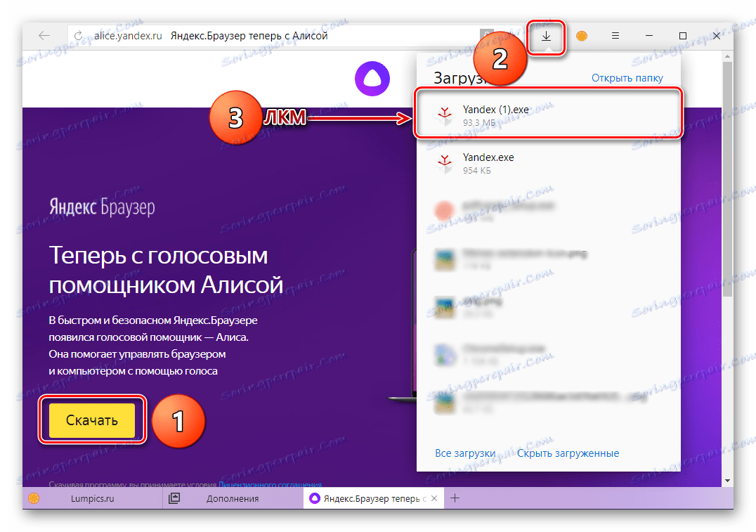Click the Yandex.exe file icon
Image resolution: width=756 pixels, height=532 pixels.
tap(445, 164)
